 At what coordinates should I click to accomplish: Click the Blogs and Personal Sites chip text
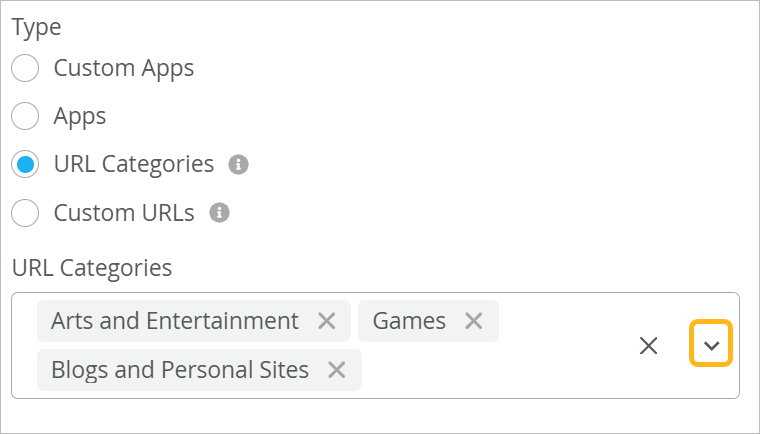coord(180,370)
